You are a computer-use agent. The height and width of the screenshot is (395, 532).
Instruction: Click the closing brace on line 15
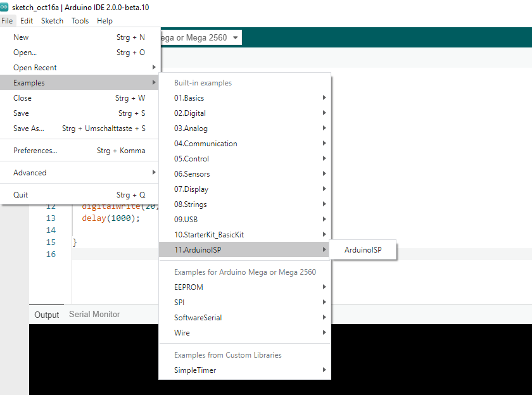75,242
